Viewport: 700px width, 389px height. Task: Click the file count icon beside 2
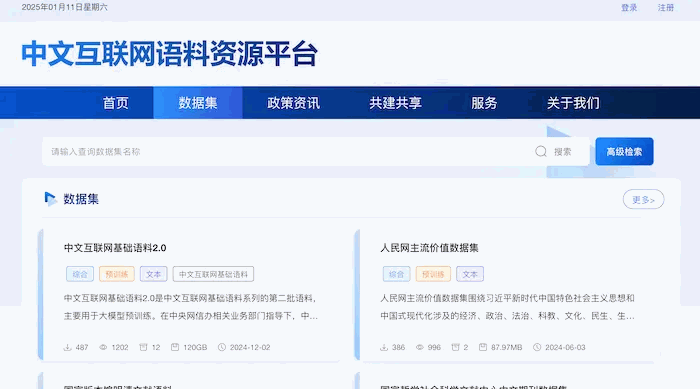coord(455,347)
